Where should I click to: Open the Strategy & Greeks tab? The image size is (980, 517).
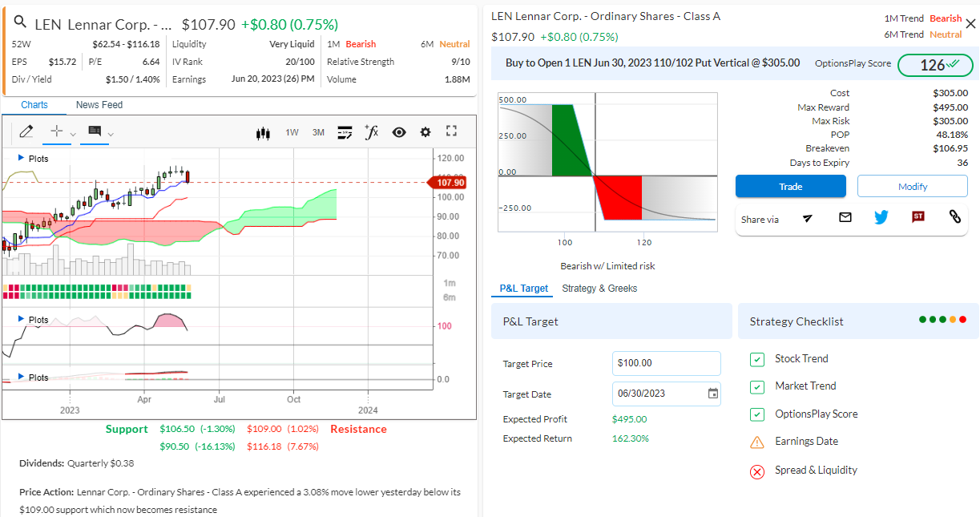(x=599, y=289)
